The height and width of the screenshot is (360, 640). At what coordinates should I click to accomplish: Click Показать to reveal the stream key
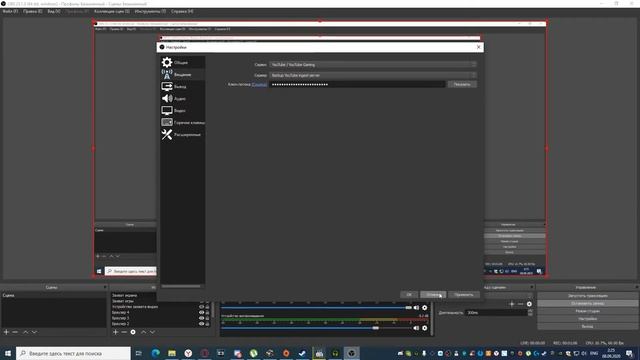[x=462, y=84]
